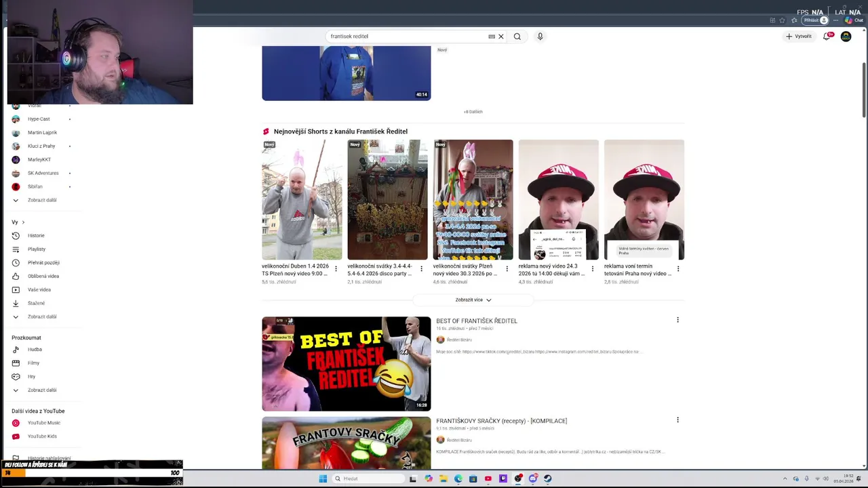Open browser three-dots settings menu
This screenshot has width=868, height=488.
tap(835, 20)
